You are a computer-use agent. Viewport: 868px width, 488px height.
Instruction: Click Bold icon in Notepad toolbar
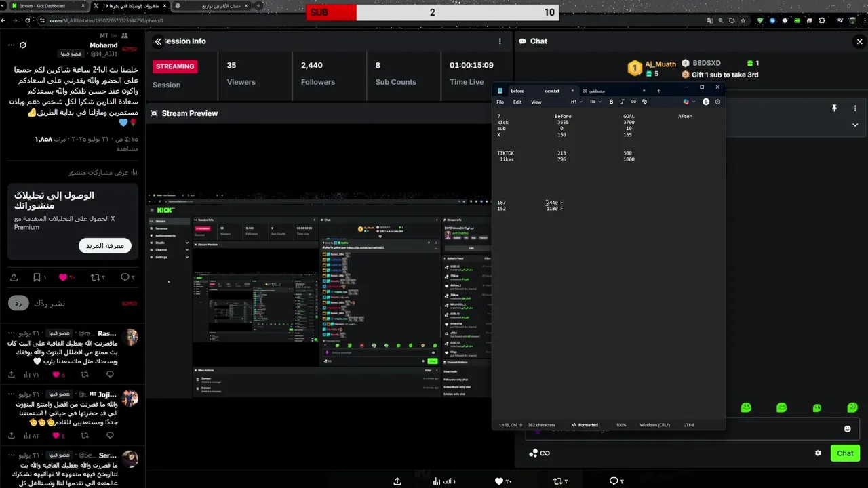coord(611,102)
